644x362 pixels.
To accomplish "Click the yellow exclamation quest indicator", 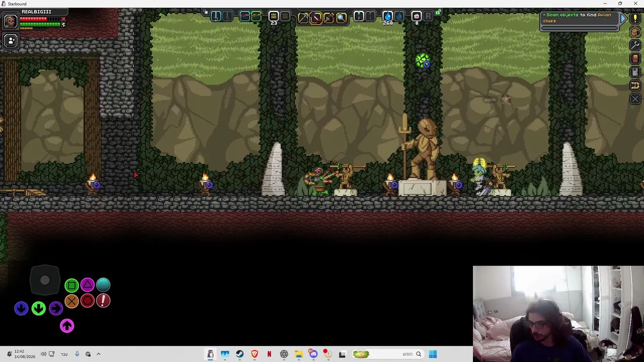I will pyautogui.click(x=635, y=19).
